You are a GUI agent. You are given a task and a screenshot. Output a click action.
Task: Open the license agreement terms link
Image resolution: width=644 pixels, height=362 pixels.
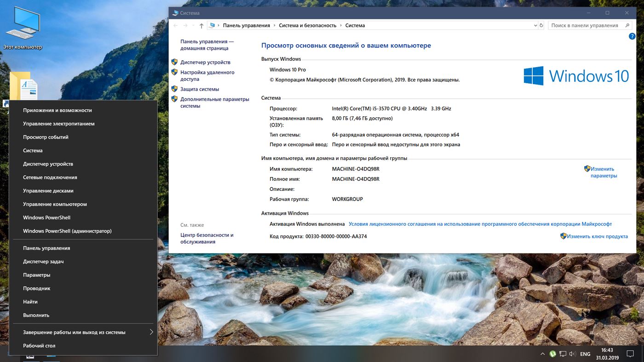tap(480, 224)
